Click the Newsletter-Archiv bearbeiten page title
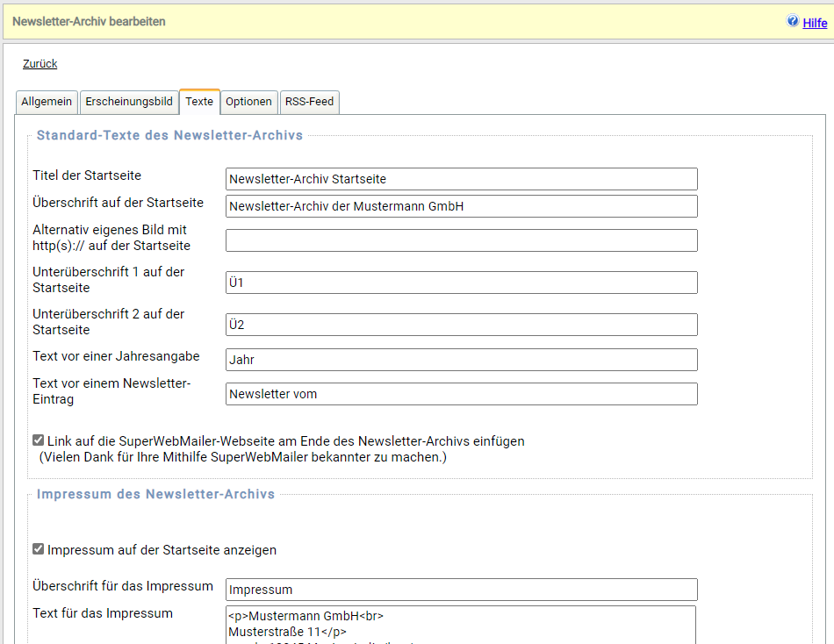The height and width of the screenshot is (644, 834). click(x=89, y=21)
